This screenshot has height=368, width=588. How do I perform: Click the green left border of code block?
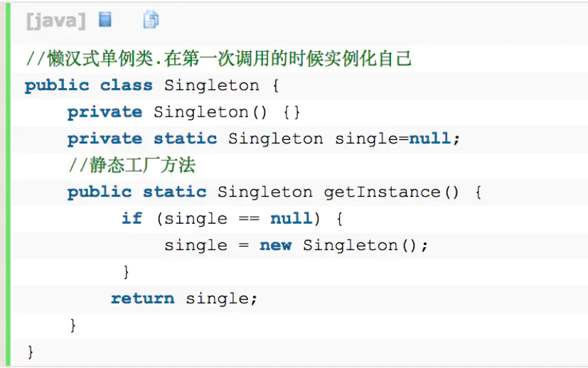pyautogui.click(x=8, y=184)
